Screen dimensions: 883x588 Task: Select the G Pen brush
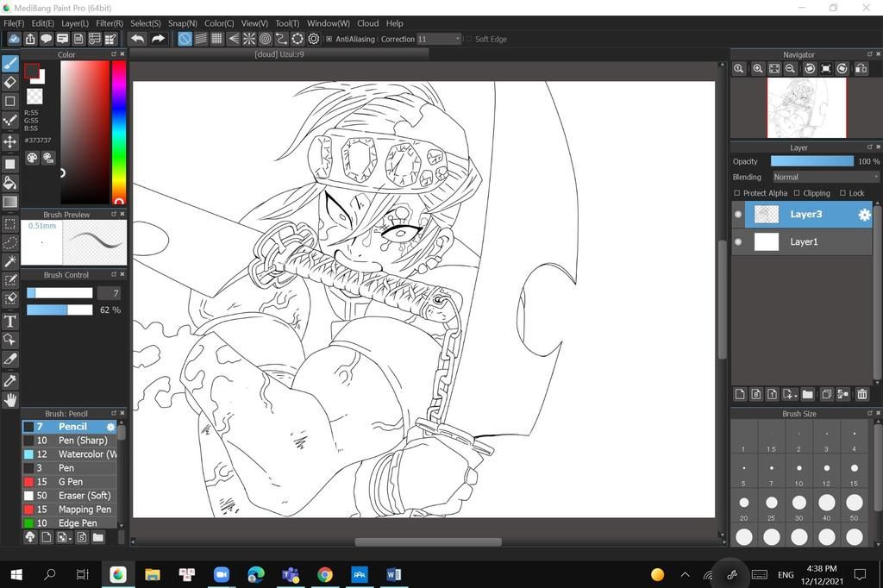(x=69, y=482)
